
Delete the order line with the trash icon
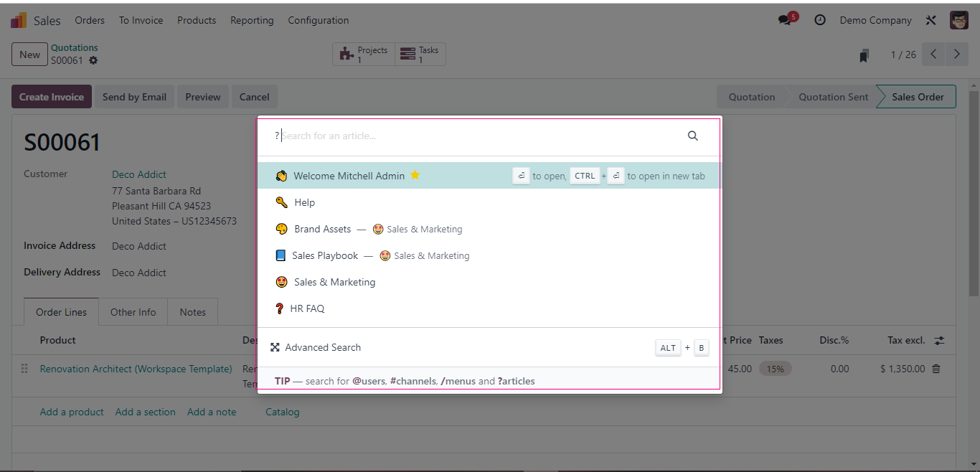pos(936,369)
